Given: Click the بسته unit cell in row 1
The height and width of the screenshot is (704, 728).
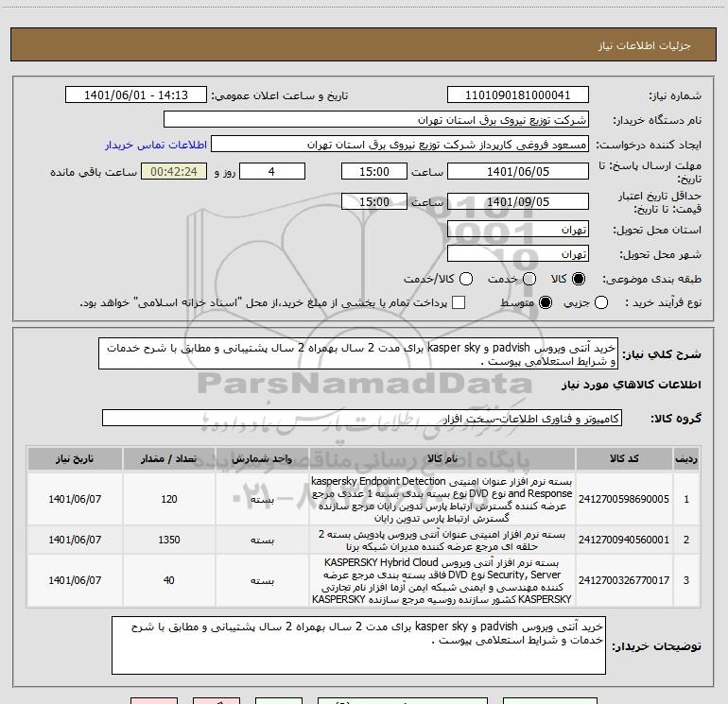Looking at the screenshot, I should (262, 499).
